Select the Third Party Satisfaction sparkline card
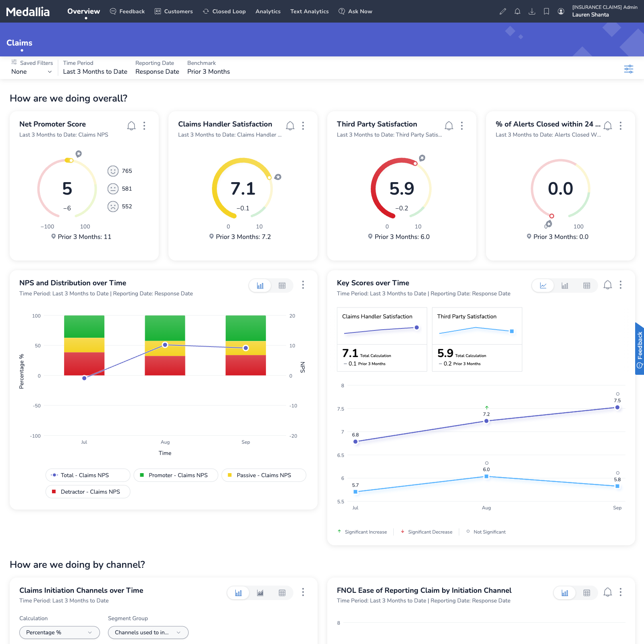644x644 pixels. tap(477, 339)
